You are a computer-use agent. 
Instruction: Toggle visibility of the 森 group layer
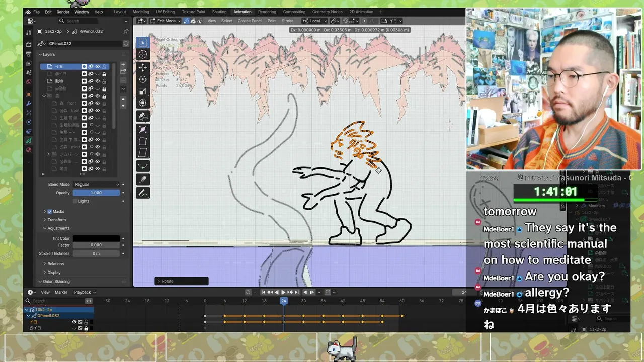[97, 96]
